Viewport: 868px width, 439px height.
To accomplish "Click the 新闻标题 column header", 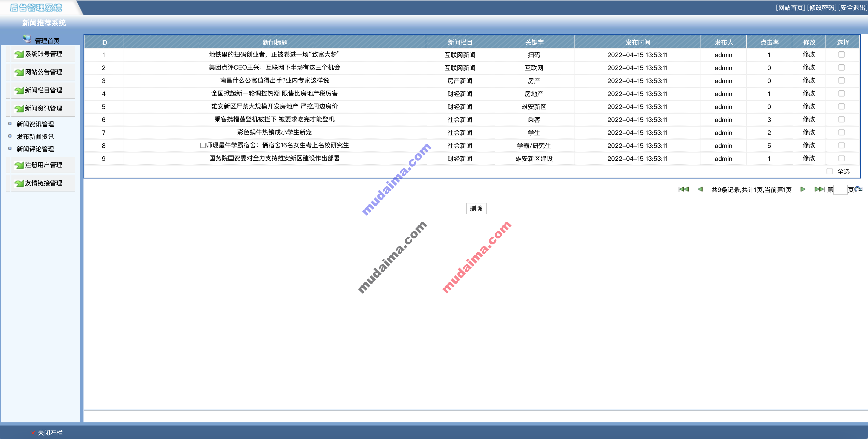I will pos(275,42).
